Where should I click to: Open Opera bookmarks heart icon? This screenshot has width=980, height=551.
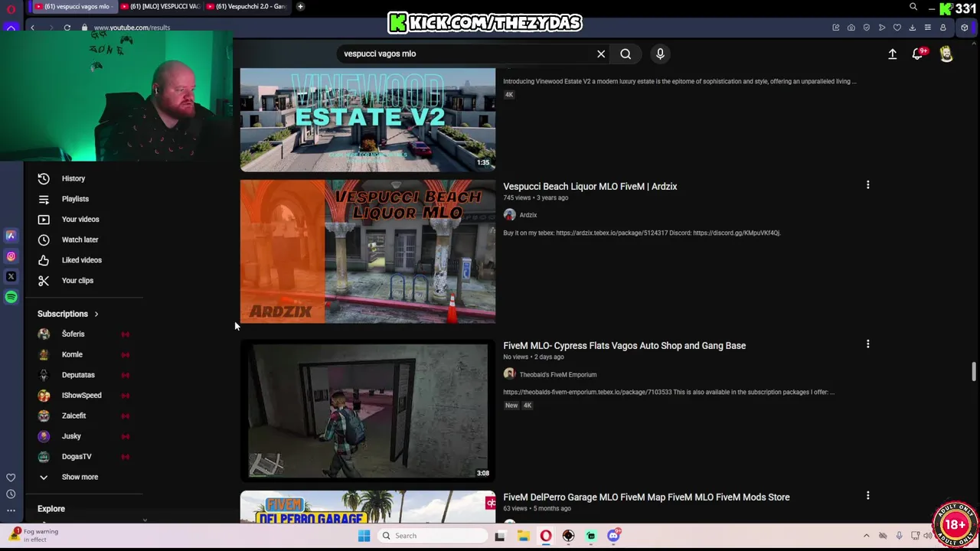(x=897, y=28)
